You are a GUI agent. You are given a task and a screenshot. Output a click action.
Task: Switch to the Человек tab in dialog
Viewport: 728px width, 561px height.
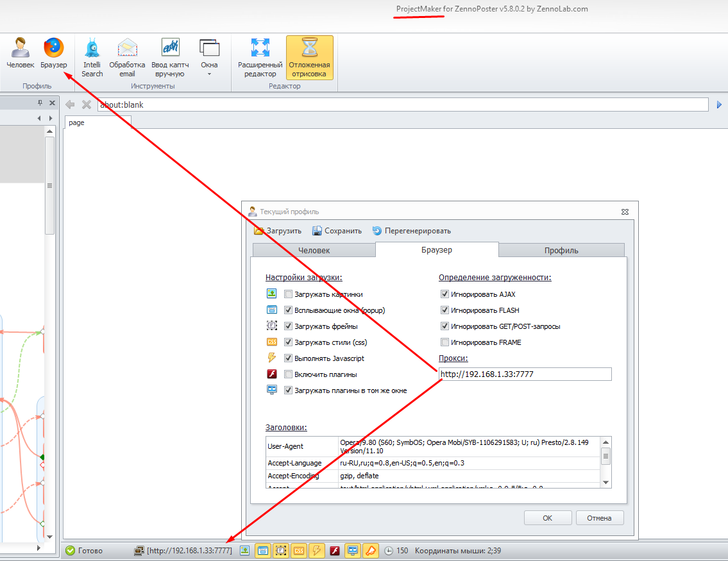[x=314, y=250]
